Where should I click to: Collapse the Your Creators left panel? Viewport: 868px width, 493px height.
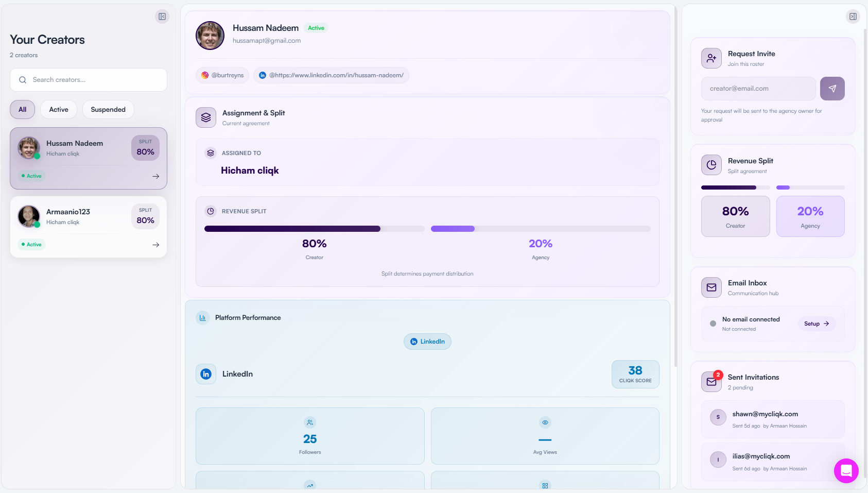162,16
